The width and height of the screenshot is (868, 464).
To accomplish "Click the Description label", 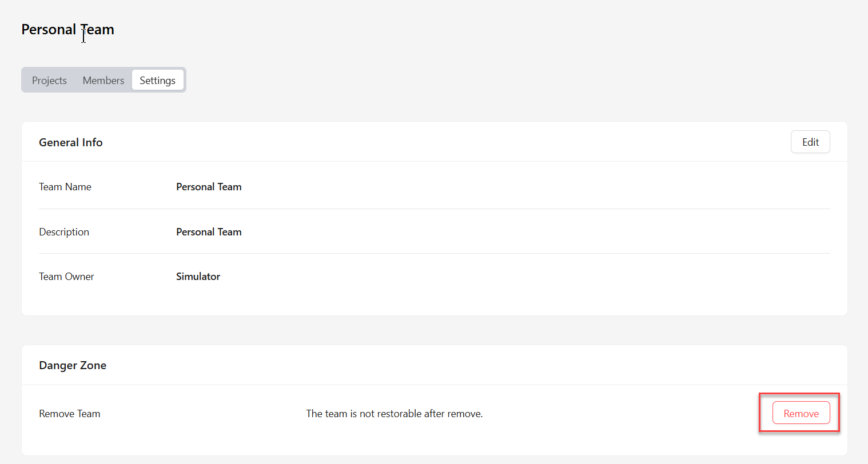I will 64,232.
